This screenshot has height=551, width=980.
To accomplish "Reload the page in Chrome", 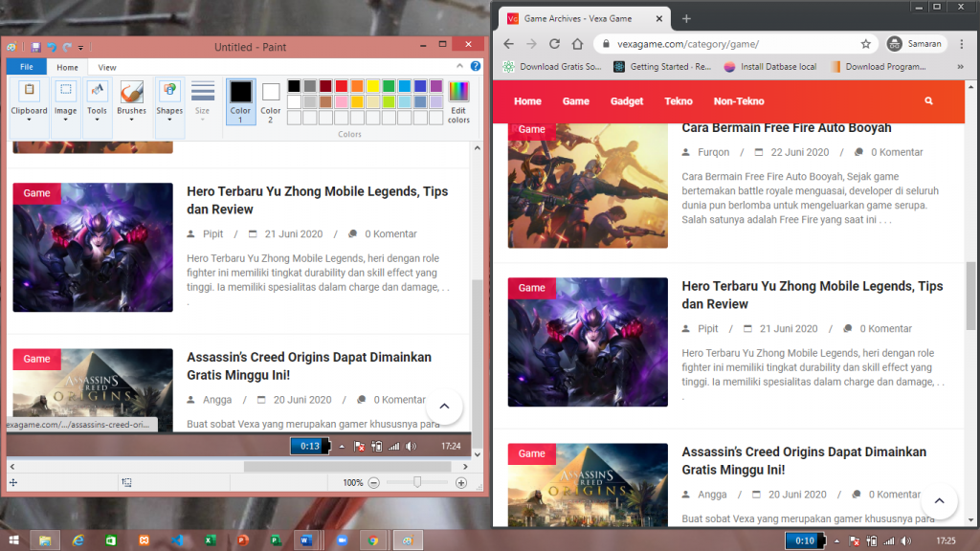I will (x=554, y=44).
